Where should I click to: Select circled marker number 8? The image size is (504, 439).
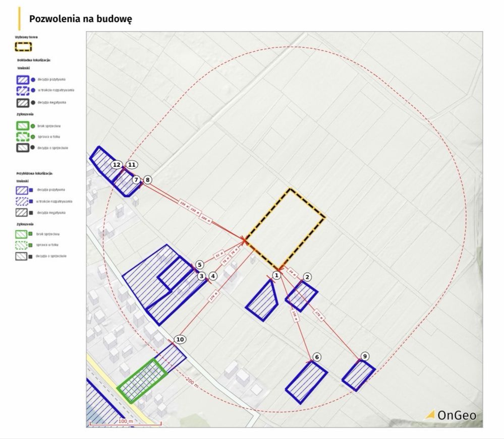pyautogui.click(x=147, y=179)
